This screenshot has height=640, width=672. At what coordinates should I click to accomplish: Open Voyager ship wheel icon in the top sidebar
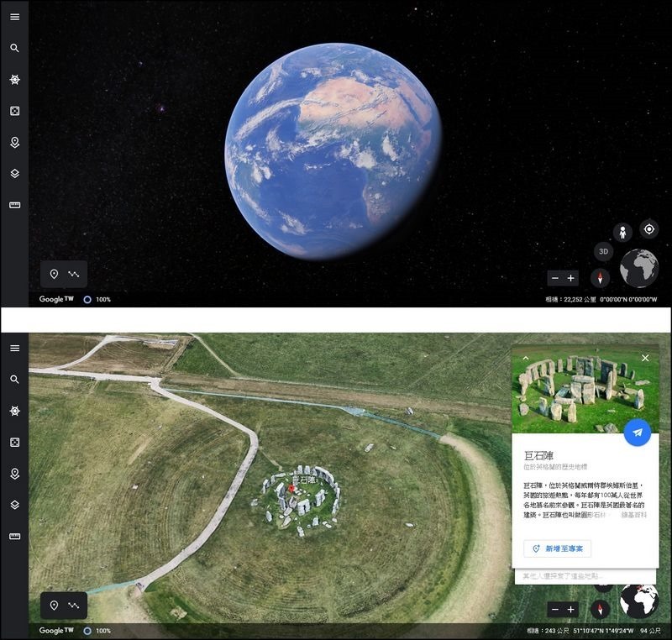click(x=14, y=80)
